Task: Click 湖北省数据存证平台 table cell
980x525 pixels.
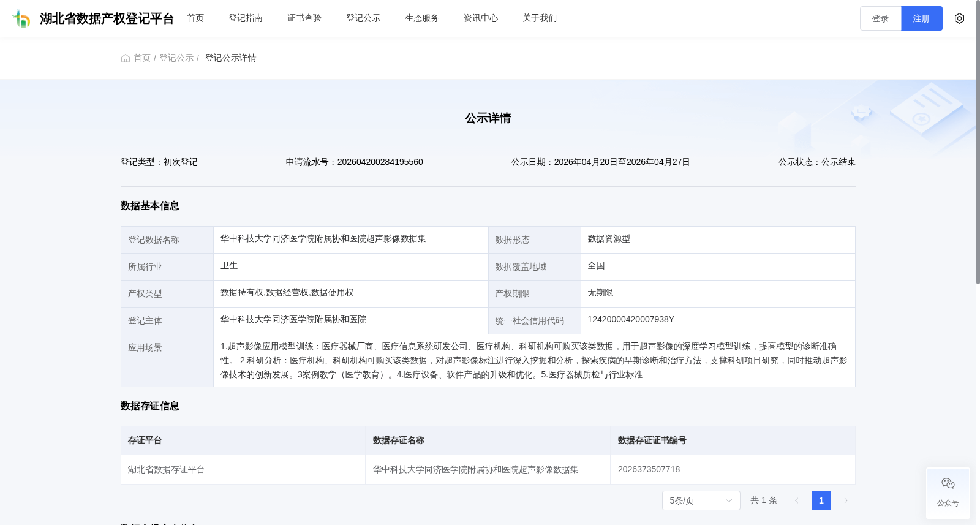Action: tap(243, 470)
